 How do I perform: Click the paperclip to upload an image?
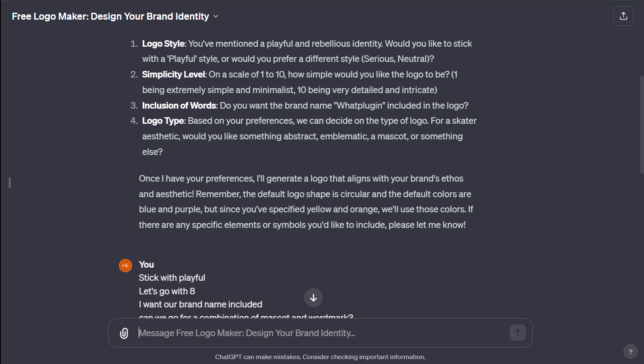point(123,333)
